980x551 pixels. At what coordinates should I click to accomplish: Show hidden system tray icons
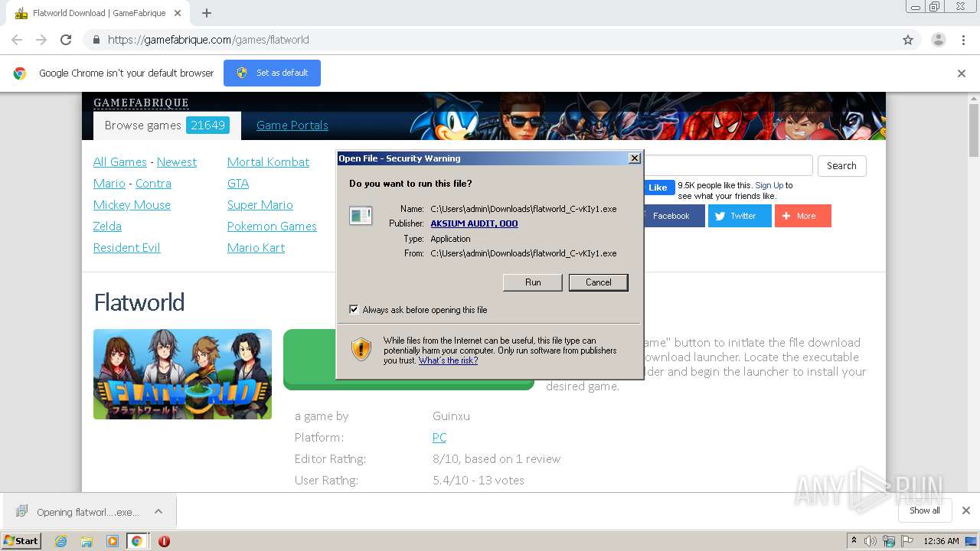[854, 541]
